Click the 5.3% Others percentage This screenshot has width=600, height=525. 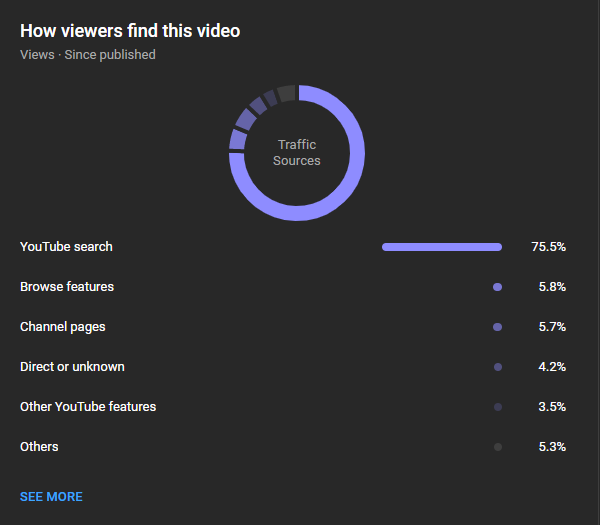pyautogui.click(x=552, y=447)
